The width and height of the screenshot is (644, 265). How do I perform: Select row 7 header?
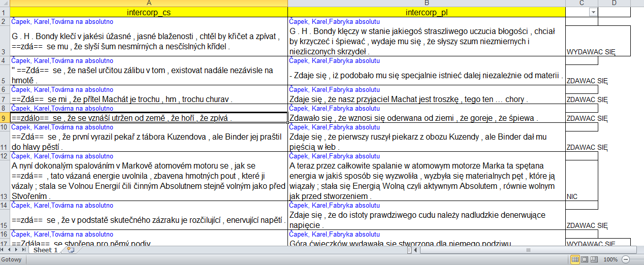5,99
